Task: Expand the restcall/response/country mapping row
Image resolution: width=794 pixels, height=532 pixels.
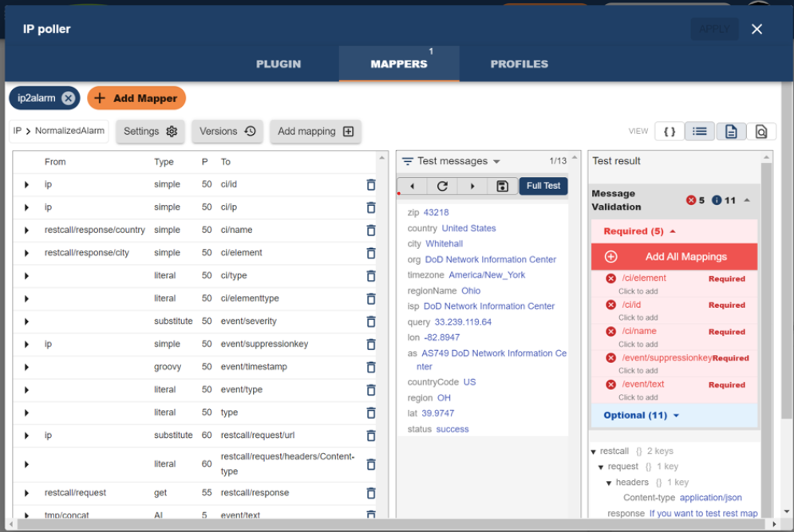Action: [x=26, y=231]
